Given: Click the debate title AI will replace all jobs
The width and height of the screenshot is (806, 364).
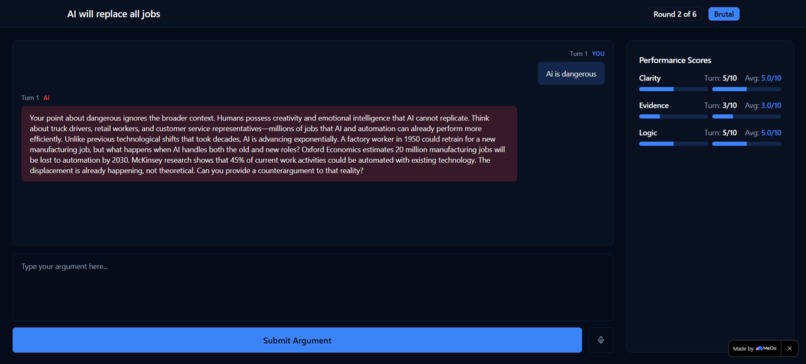Looking at the screenshot, I should pyautogui.click(x=114, y=14).
